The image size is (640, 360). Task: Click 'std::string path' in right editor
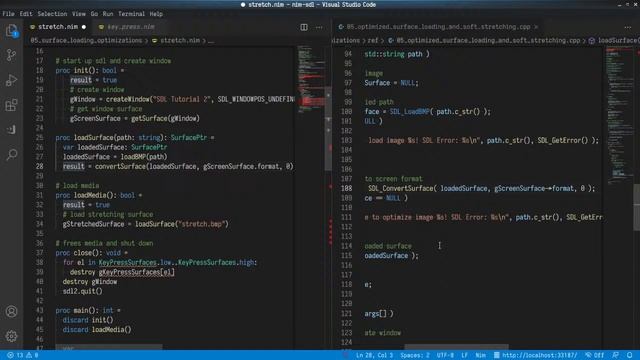click(393, 54)
